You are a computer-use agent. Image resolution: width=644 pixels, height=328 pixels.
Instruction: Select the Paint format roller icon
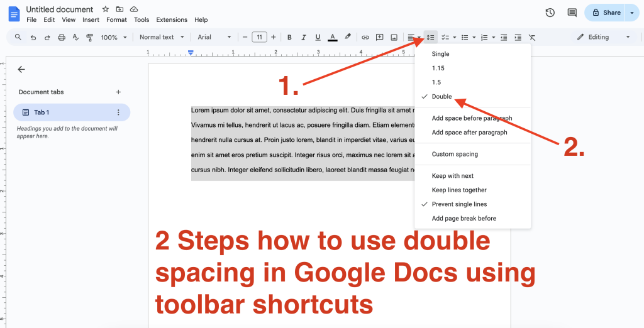(89, 37)
